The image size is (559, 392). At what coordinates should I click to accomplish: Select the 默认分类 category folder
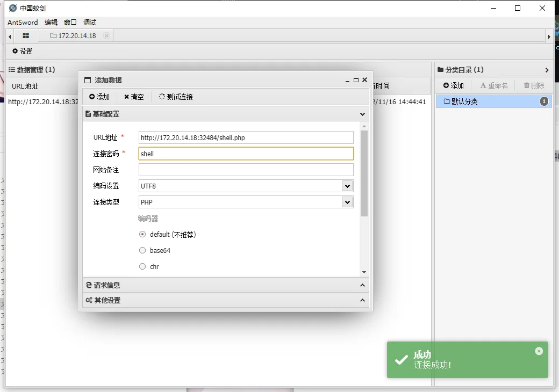tap(464, 101)
